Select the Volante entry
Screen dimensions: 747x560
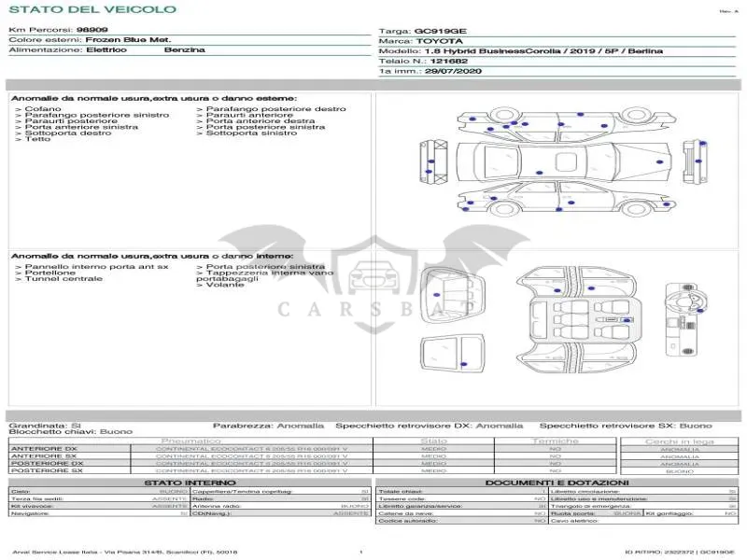(x=225, y=285)
